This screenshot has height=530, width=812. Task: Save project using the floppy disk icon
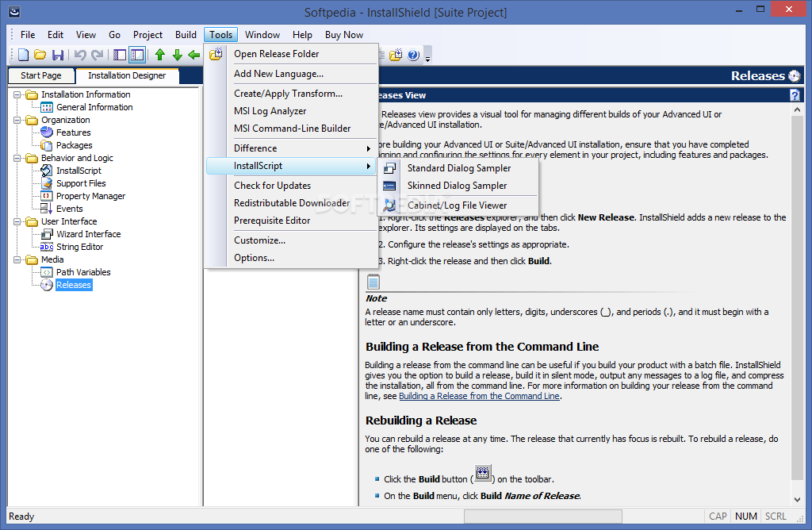(x=58, y=55)
